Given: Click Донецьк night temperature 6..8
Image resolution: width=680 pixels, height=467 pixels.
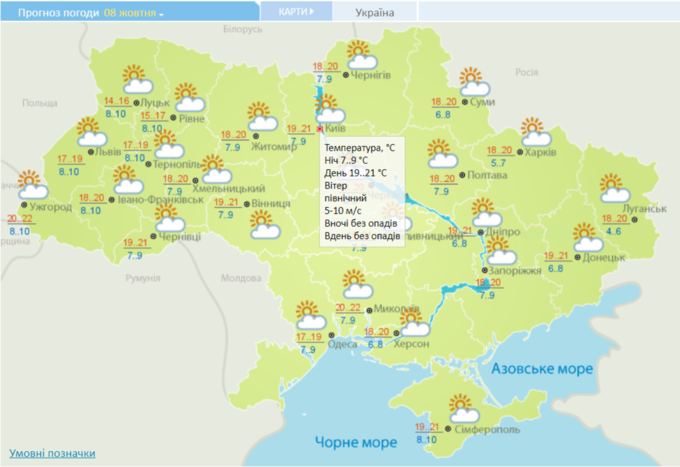Looking at the screenshot, I should [556, 268].
